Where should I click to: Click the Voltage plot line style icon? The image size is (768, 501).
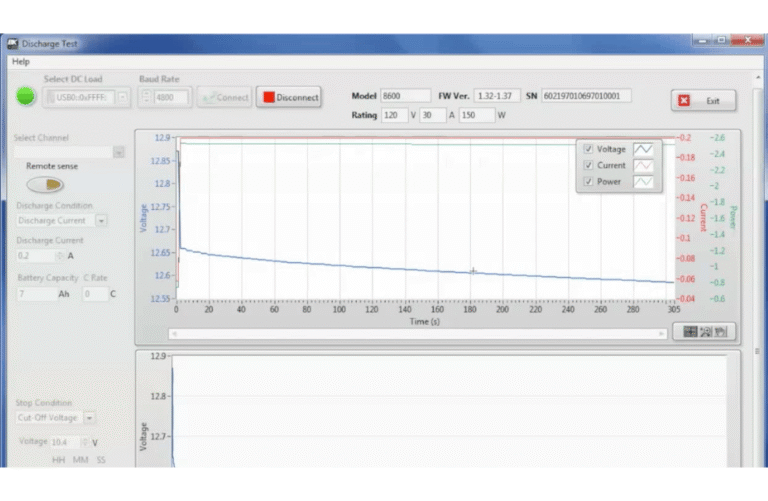(x=643, y=149)
